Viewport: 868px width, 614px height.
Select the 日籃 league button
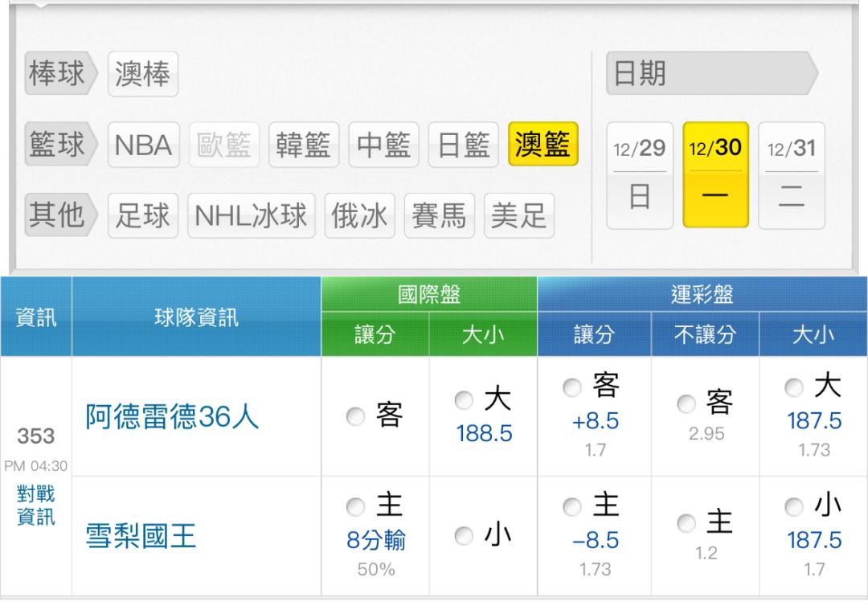coord(464,145)
